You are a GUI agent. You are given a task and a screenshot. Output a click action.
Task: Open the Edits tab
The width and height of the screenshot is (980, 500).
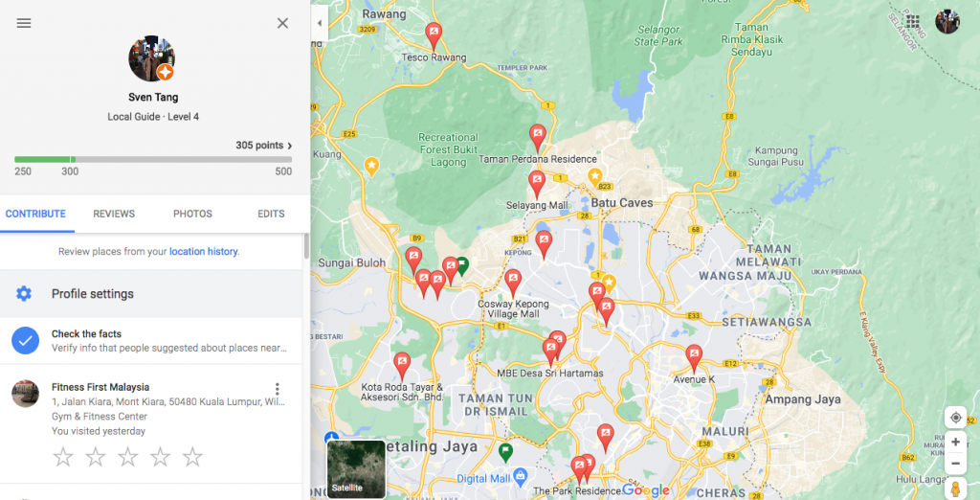click(271, 214)
